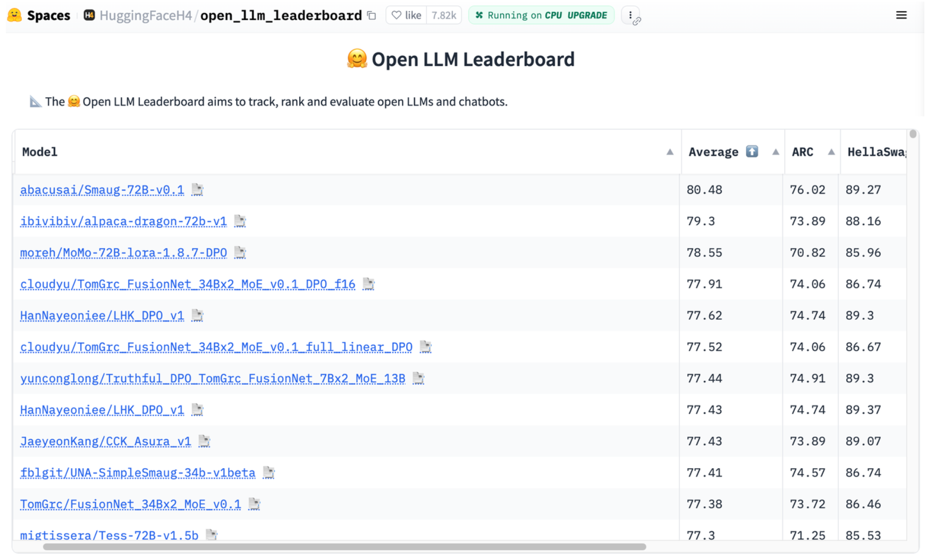Open the Spaces home logo
Screen dimensions: 927x560
click(x=15, y=15)
